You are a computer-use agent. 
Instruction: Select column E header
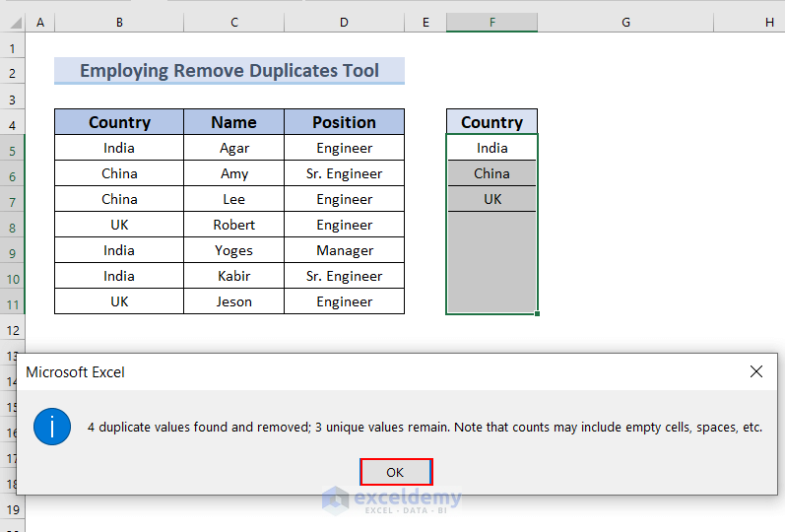(x=425, y=23)
